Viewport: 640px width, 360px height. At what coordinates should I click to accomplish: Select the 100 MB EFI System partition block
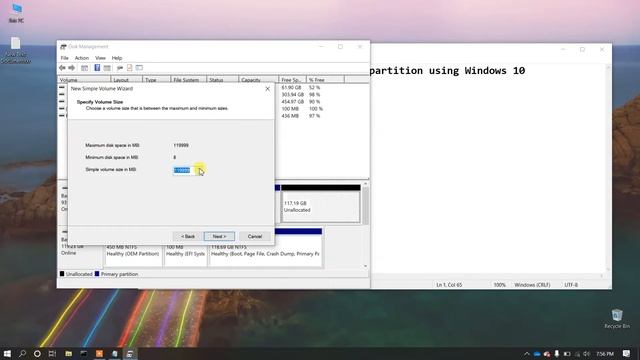point(186,255)
